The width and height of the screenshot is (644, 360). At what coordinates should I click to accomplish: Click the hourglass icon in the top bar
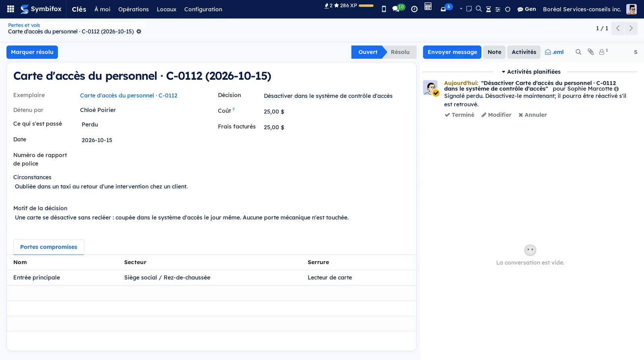coord(488,9)
